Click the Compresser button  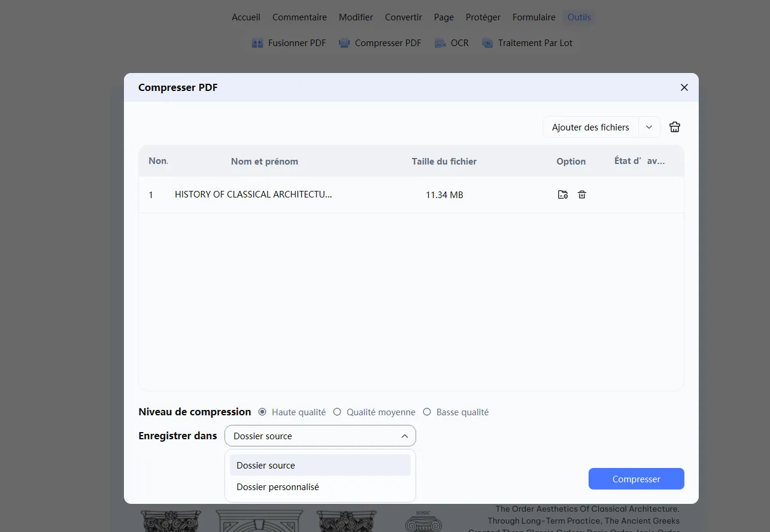tap(636, 479)
